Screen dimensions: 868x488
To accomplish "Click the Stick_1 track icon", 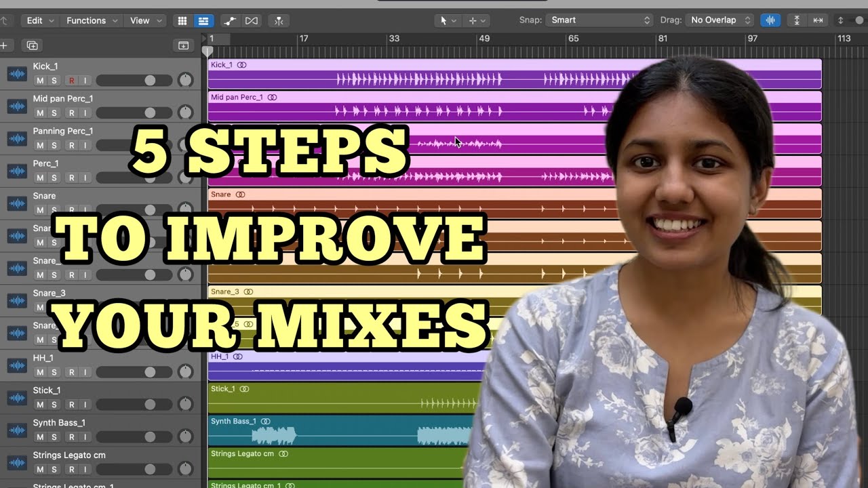I will pos(17,399).
